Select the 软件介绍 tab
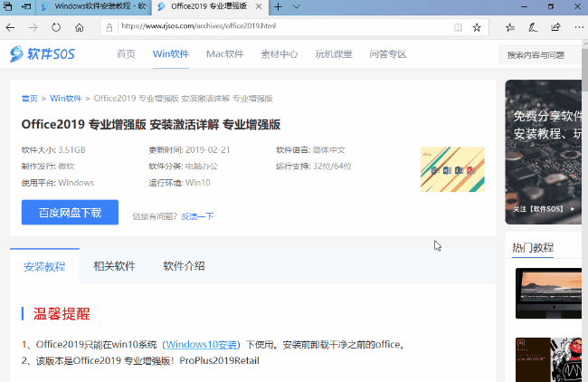The width and height of the screenshot is (588, 382). pyautogui.click(x=184, y=266)
